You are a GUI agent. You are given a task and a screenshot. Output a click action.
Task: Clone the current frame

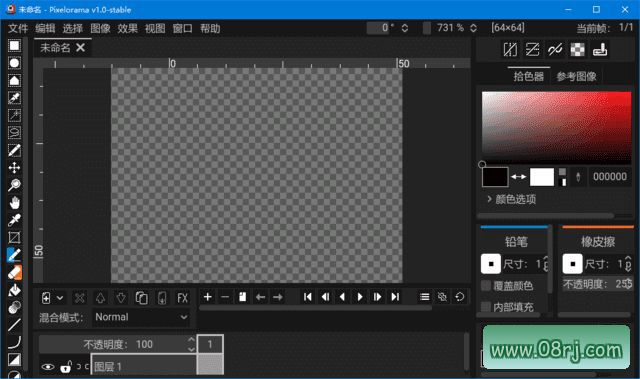pyautogui.click(x=242, y=297)
